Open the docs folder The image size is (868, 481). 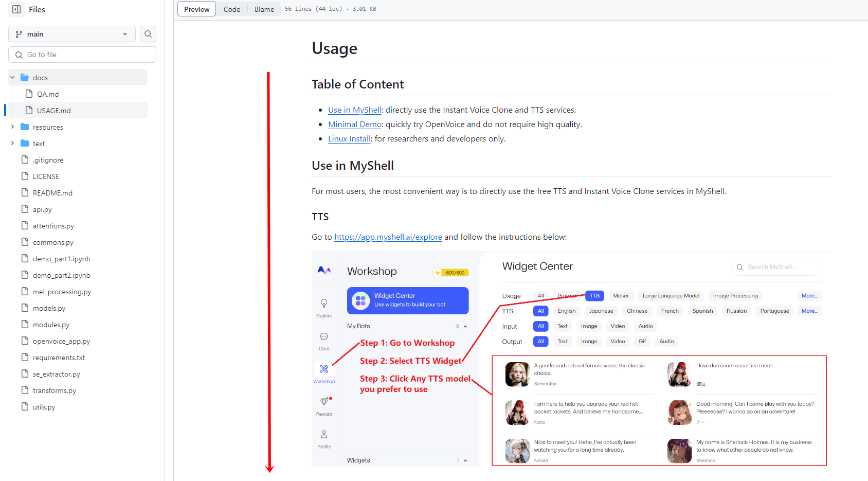point(40,78)
